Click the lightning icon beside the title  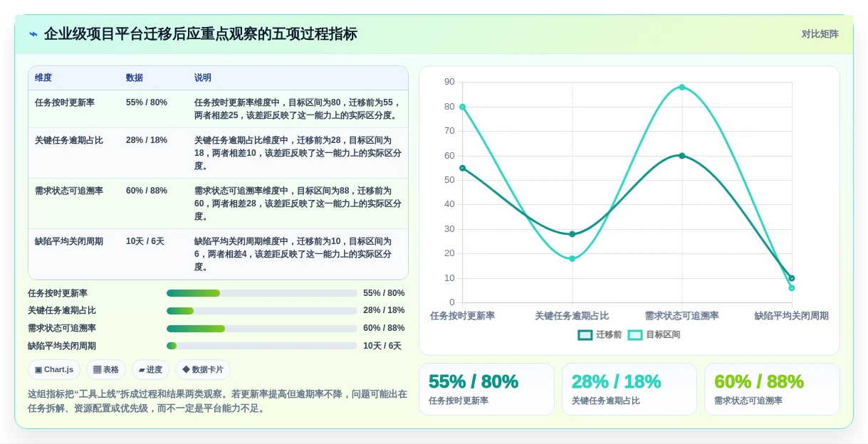pyautogui.click(x=33, y=34)
